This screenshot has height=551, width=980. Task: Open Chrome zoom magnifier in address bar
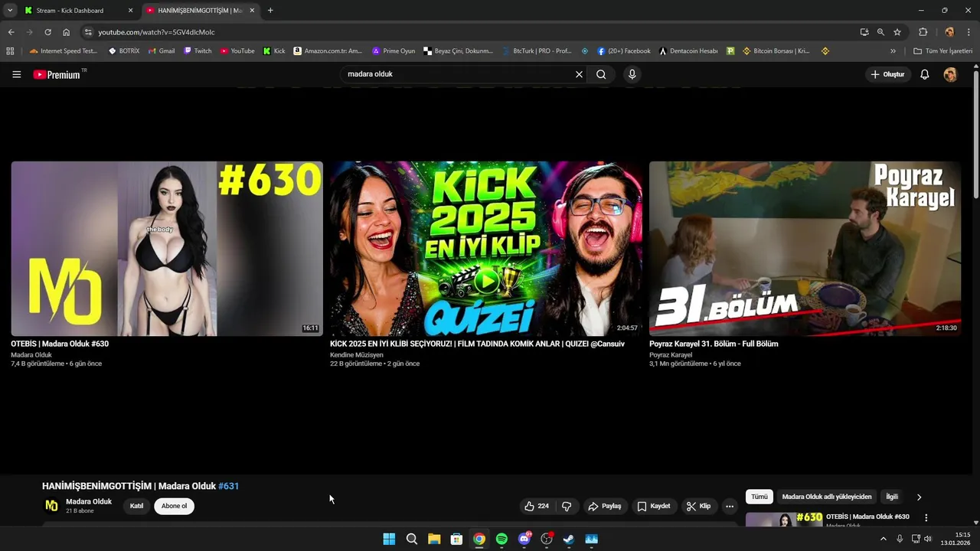point(880,32)
